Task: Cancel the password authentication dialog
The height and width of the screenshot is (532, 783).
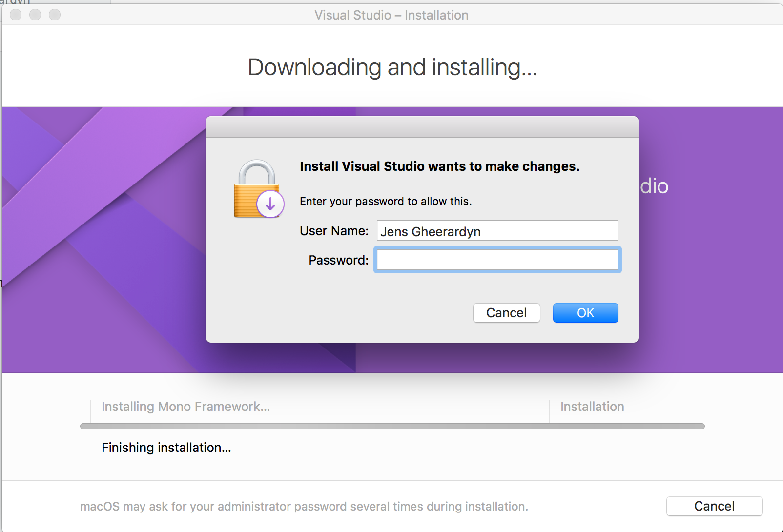Action: pos(506,313)
